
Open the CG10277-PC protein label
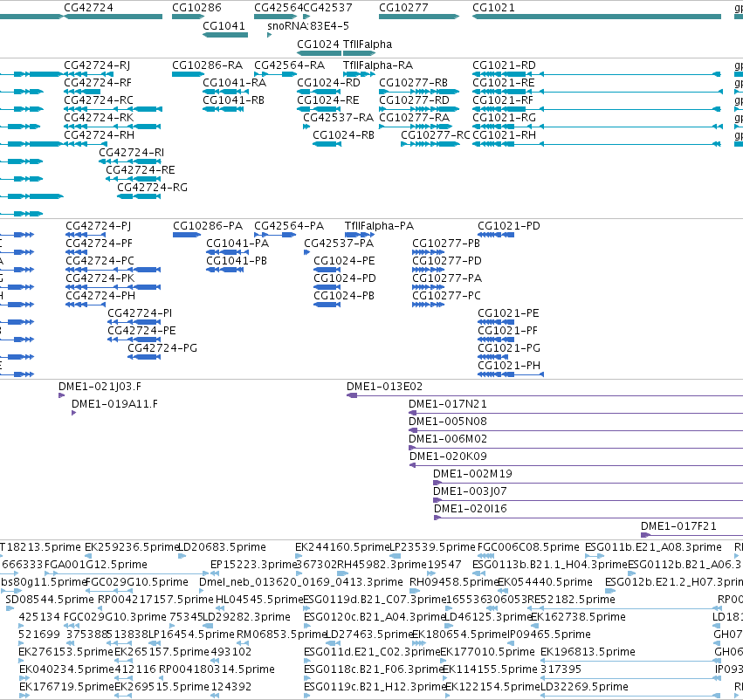coord(446,296)
